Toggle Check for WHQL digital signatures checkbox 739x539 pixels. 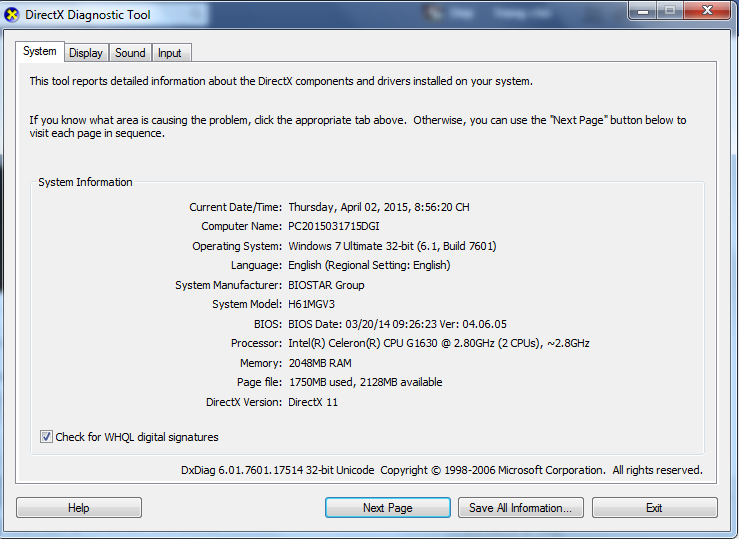(46, 437)
